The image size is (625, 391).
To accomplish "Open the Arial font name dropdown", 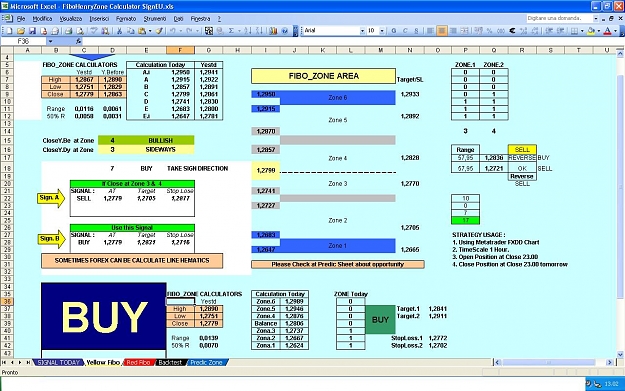I will coord(362,31).
